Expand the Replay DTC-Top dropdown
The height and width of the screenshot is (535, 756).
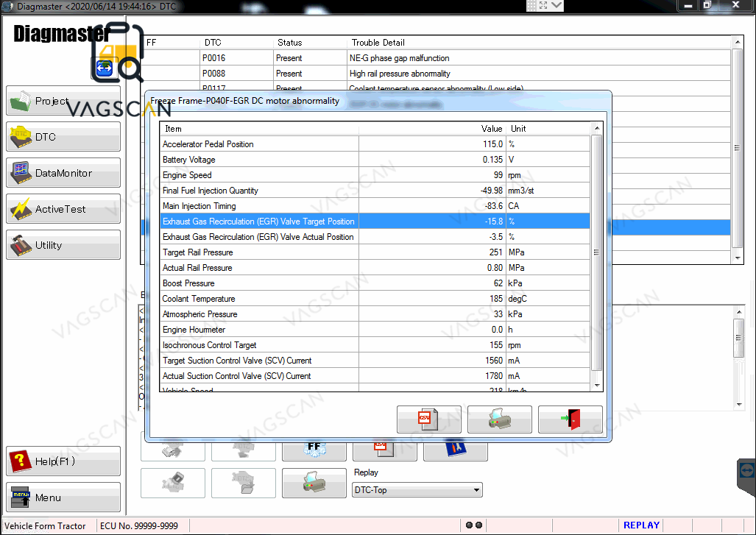tap(477, 490)
